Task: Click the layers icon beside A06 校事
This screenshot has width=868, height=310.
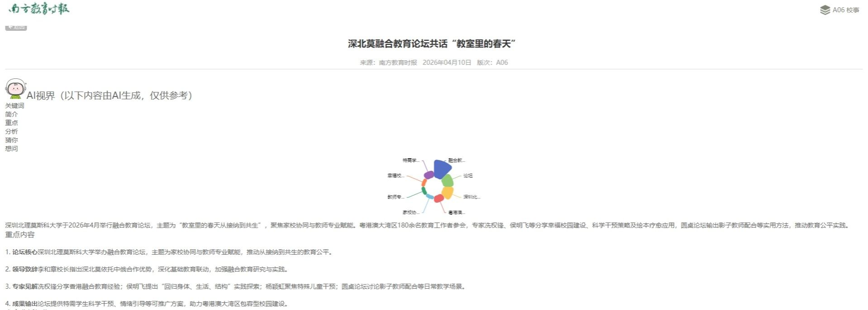Action: click(825, 10)
